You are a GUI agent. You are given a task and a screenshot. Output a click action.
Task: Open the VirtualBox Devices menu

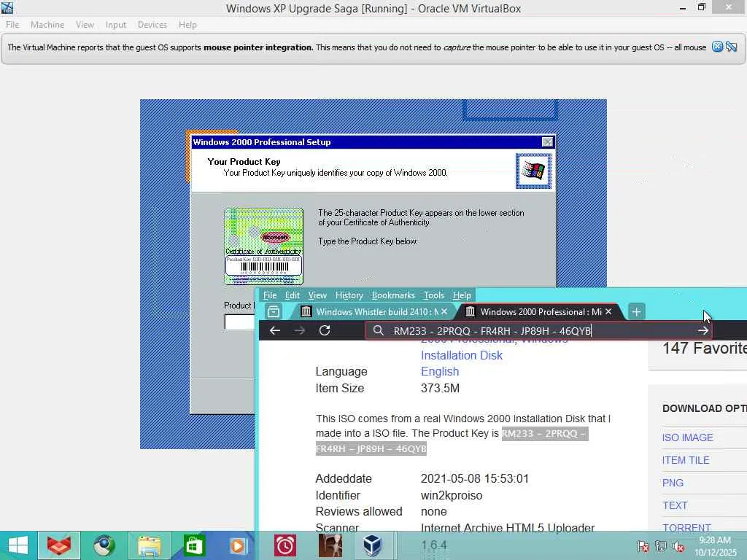click(152, 25)
